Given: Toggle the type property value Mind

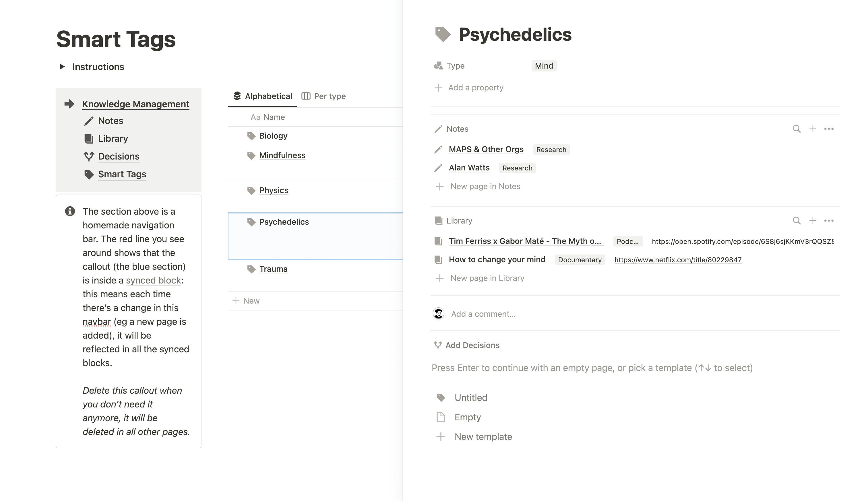Looking at the screenshot, I should [544, 65].
